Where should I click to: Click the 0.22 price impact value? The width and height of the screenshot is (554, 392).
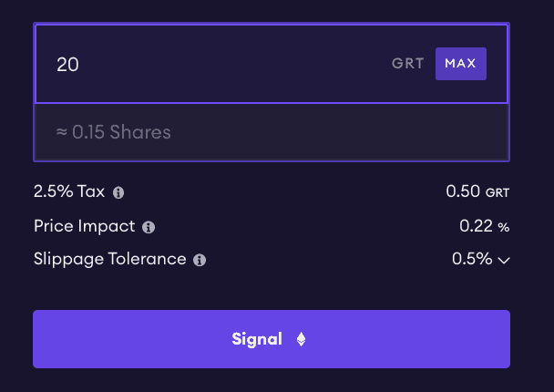pos(476,226)
